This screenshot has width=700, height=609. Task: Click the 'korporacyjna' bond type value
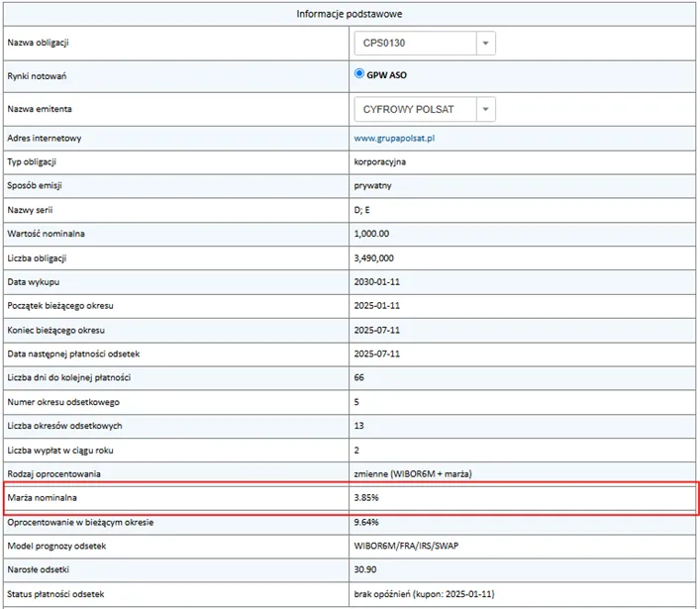pyautogui.click(x=380, y=162)
